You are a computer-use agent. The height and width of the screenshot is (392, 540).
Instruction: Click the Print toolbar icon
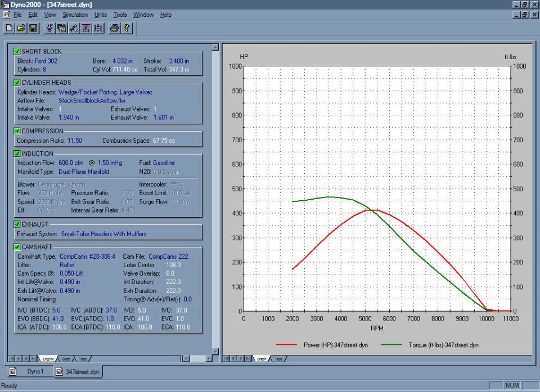click(x=114, y=28)
